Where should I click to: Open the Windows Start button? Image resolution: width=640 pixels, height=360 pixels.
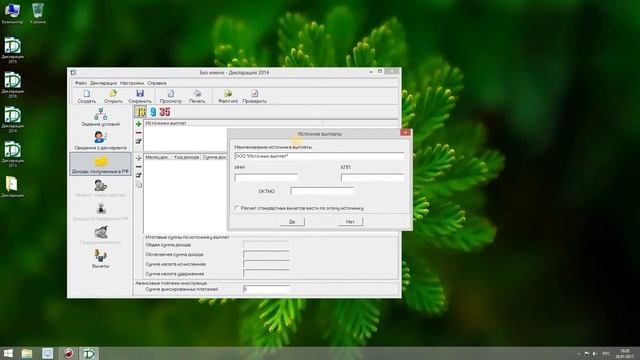coord(8,353)
